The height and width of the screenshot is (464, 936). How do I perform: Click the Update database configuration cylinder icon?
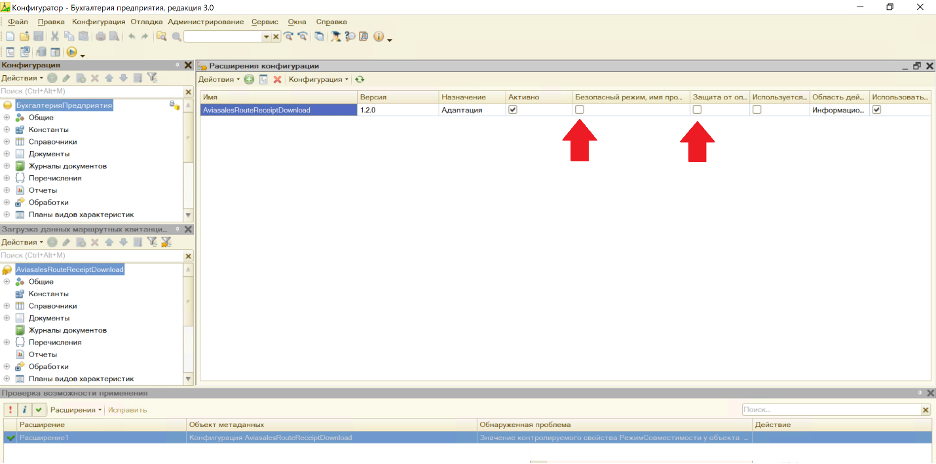click(41, 52)
